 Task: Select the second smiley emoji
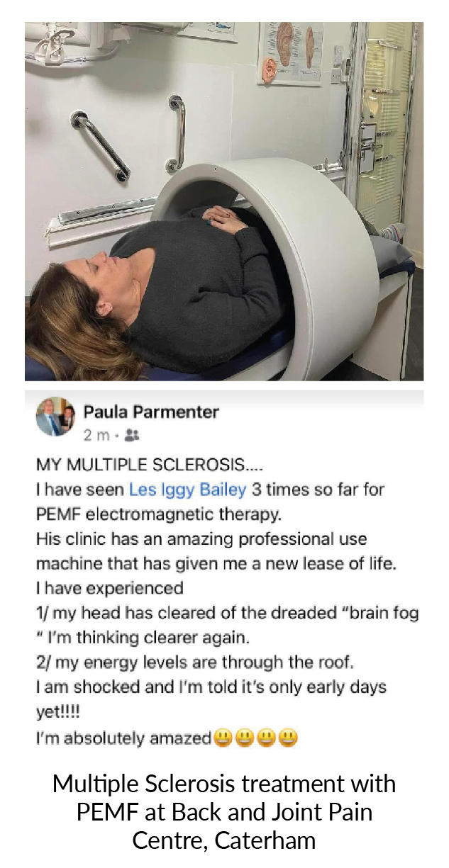pyautogui.click(x=245, y=738)
